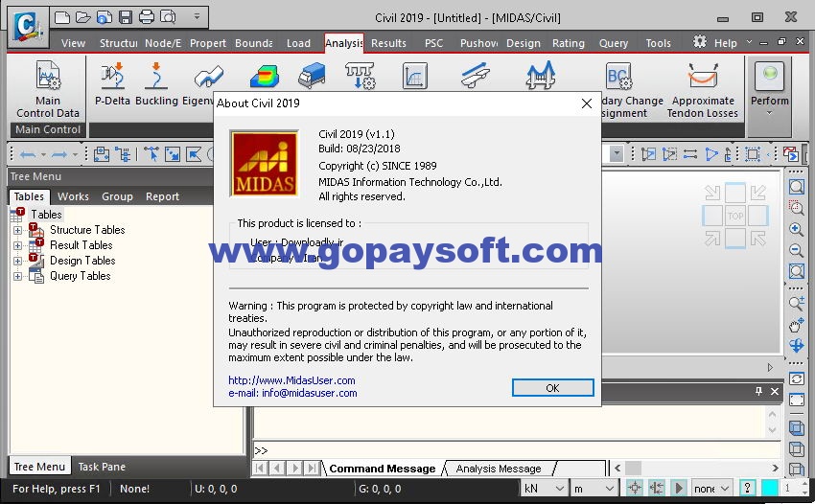
Task: Open the PSC ribbon tab
Action: tap(433, 43)
